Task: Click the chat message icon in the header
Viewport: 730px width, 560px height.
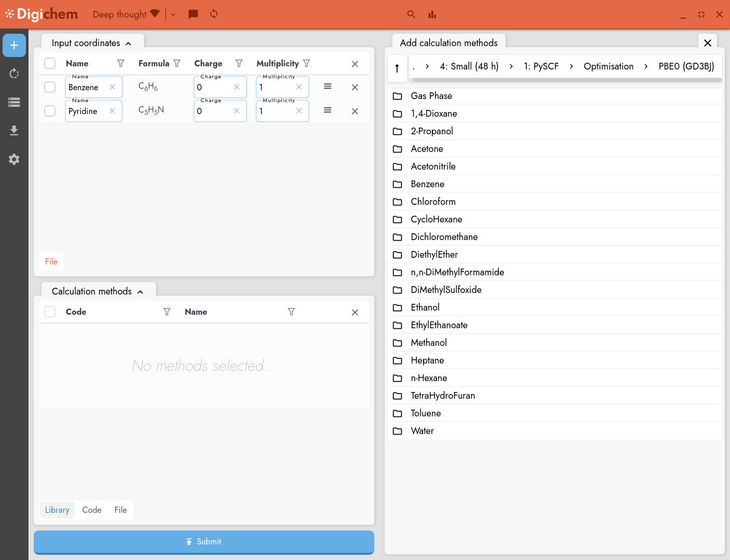Action: (193, 14)
